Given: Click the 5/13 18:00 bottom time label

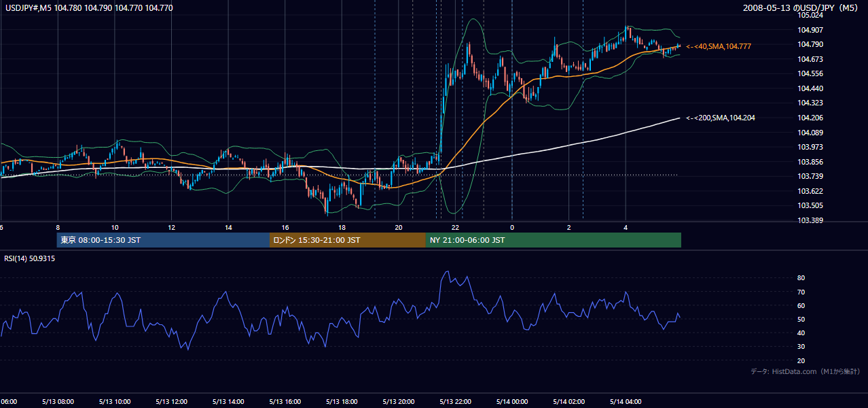Looking at the screenshot, I should pos(342,401).
